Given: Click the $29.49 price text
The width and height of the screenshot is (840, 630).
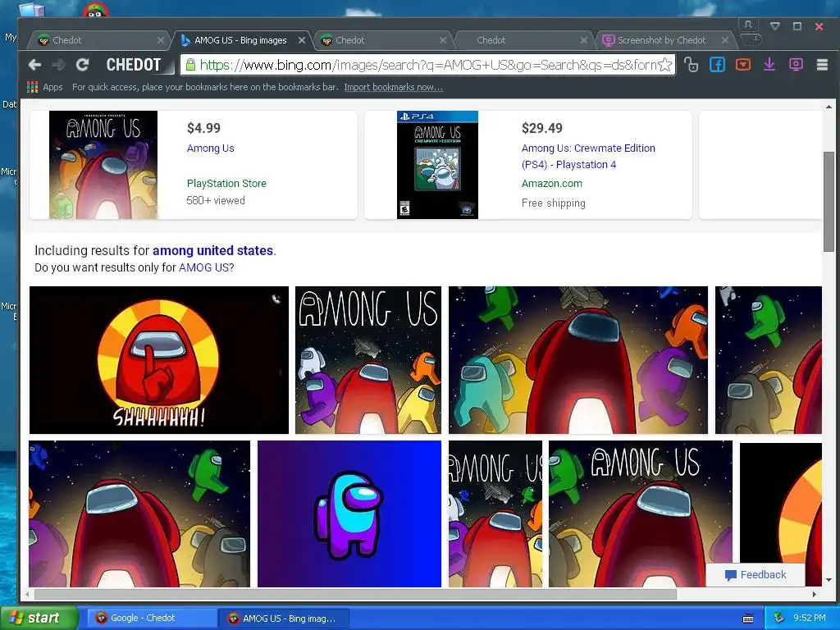Looking at the screenshot, I should coord(542,128).
